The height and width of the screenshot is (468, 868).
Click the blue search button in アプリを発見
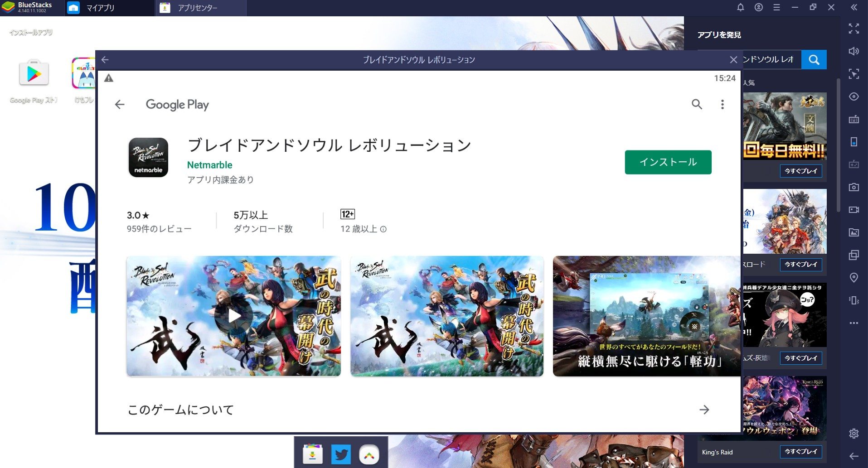814,60
